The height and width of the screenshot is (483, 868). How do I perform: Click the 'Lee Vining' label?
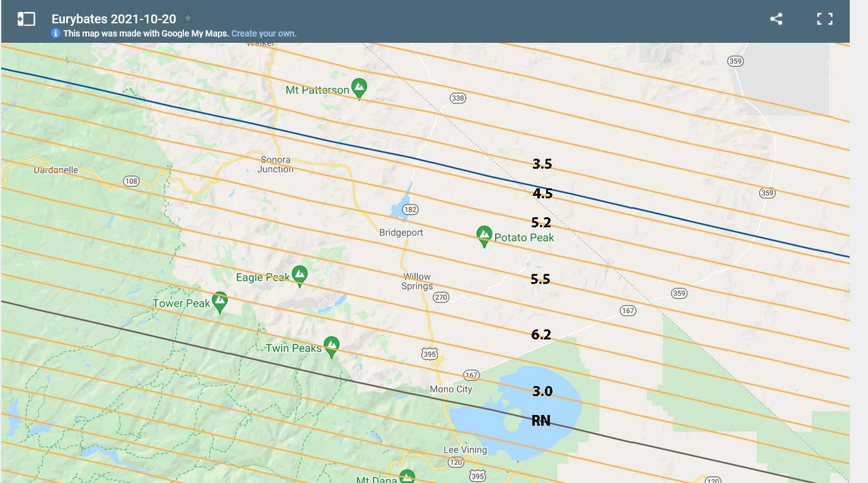[x=465, y=450]
